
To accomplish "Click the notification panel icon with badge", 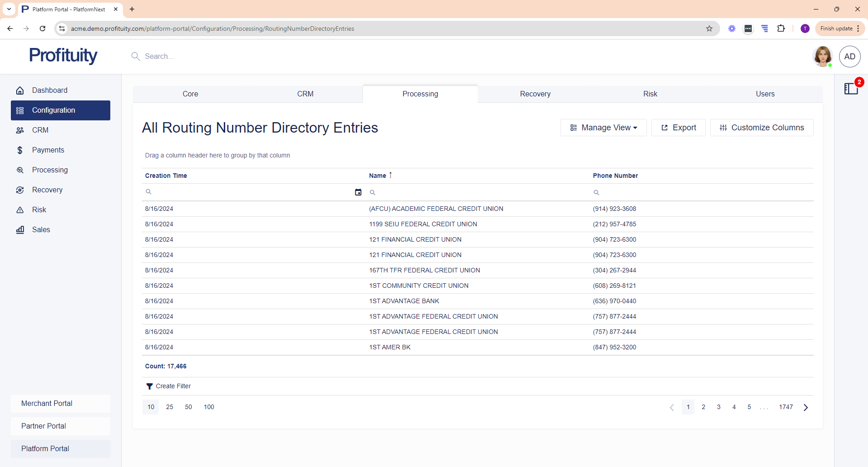I will coord(851,89).
